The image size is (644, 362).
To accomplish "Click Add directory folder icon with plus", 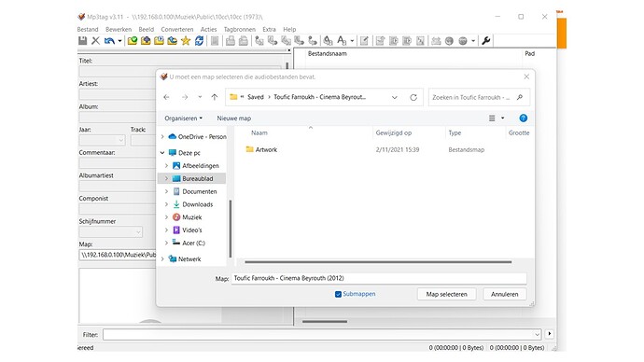I will tap(146, 41).
